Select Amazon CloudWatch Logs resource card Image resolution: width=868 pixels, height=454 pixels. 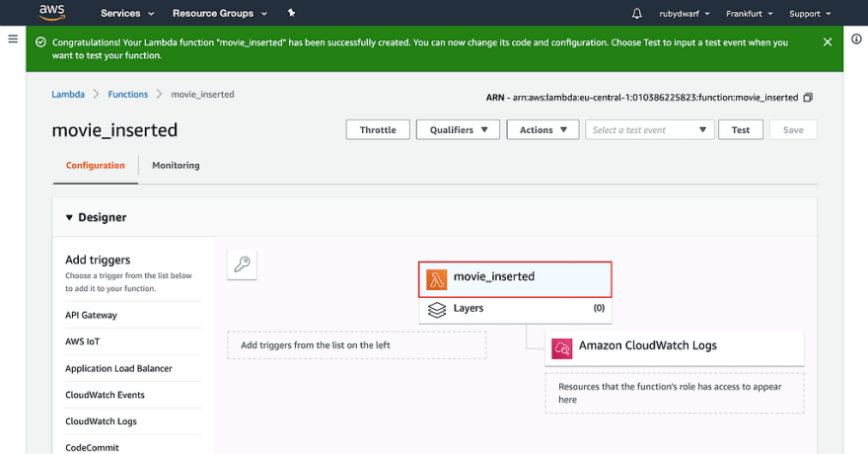point(675,348)
